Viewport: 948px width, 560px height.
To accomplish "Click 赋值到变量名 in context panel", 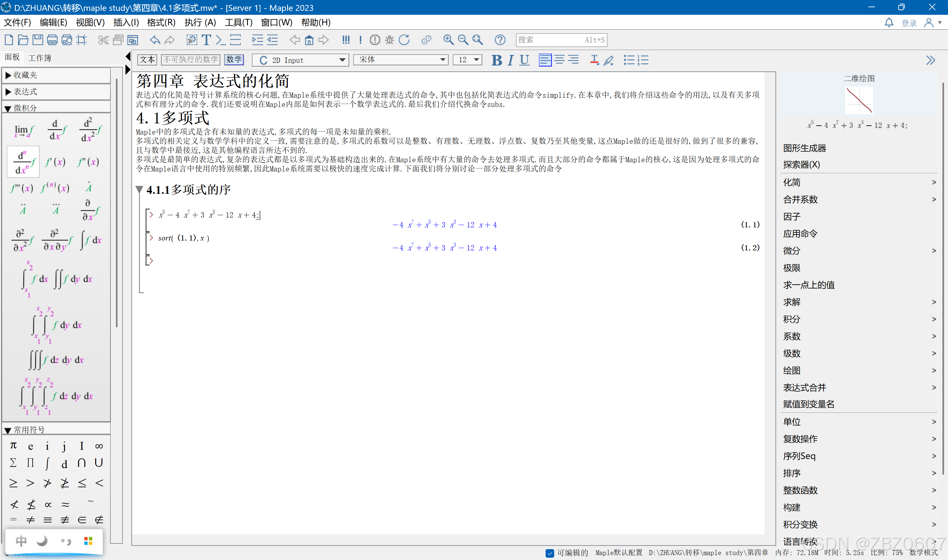I will [809, 404].
